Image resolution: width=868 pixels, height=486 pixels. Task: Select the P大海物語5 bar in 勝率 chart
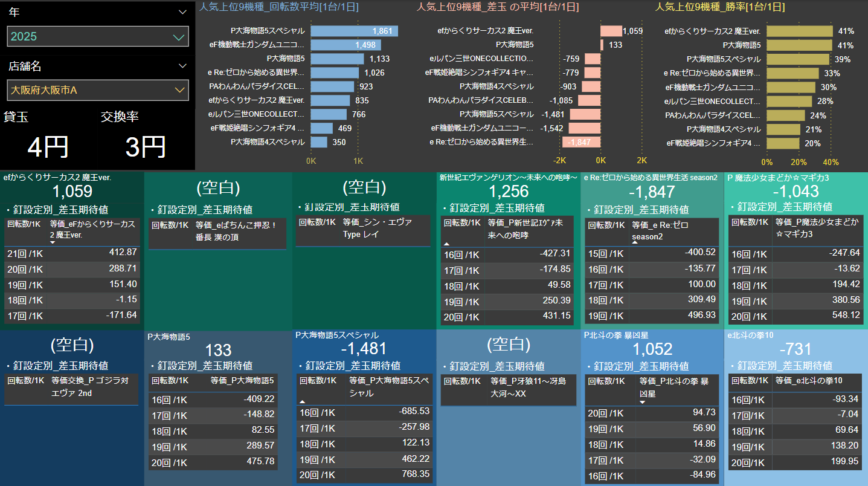click(x=800, y=45)
